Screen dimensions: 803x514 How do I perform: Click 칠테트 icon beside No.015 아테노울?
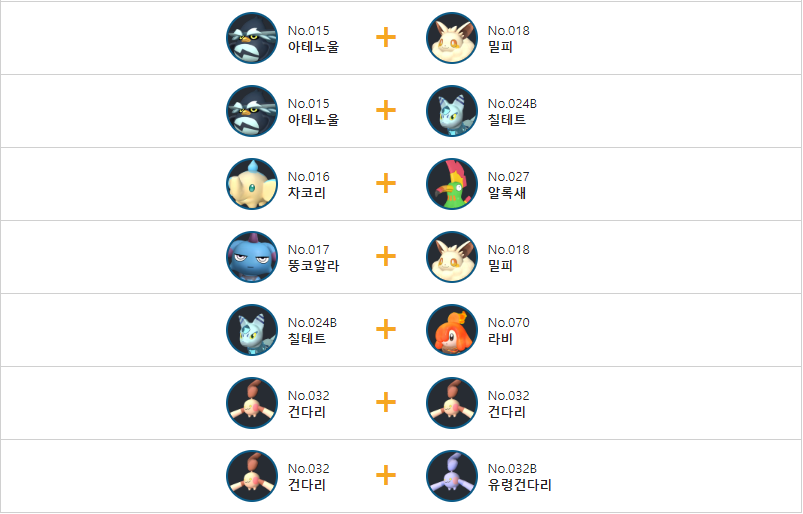(x=452, y=111)
